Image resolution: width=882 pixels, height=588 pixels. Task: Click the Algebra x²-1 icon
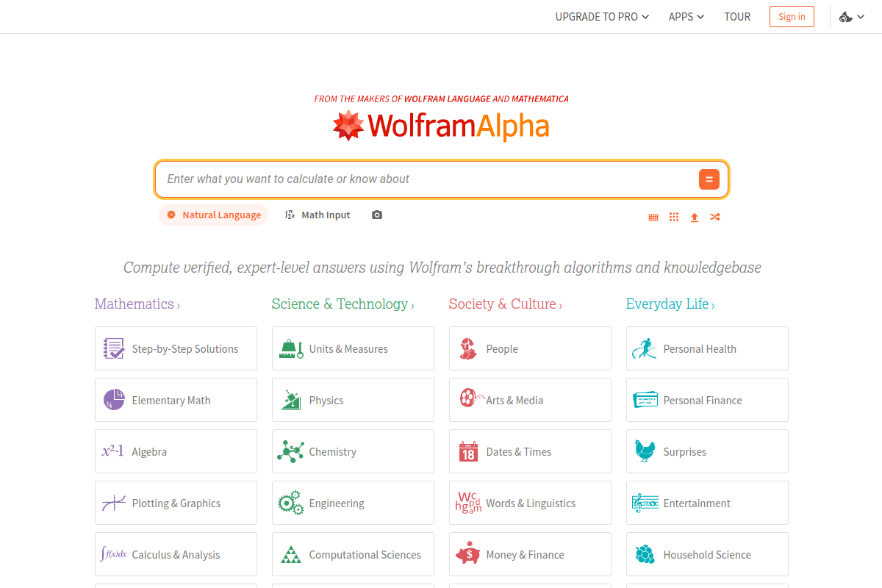112,451
